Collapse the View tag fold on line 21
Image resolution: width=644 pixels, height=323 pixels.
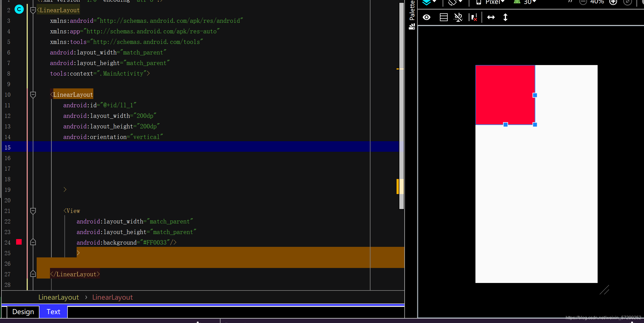pos(33,211)
